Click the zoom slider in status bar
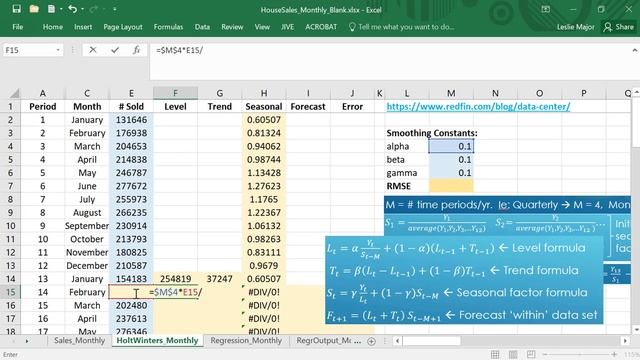The width and height of the screenshot is (640, 360). [x=580, y=354]
